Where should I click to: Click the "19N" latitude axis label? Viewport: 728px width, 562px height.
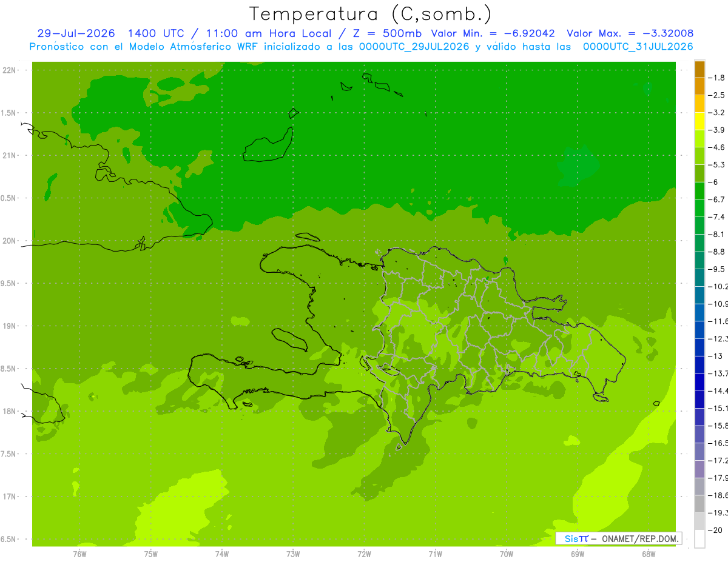(9, 326)
